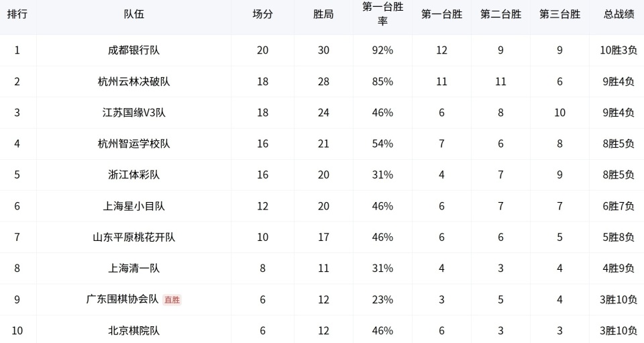This screenshot has width=644, height=343.
Task: Click the 第三台胜 column header
Action: click(559, 14)
